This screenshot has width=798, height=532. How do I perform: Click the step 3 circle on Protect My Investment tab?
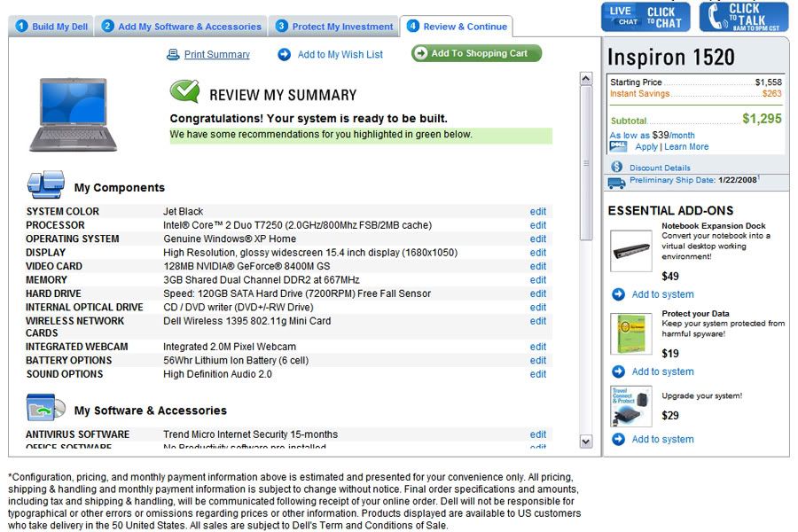(x=281, y=26)
